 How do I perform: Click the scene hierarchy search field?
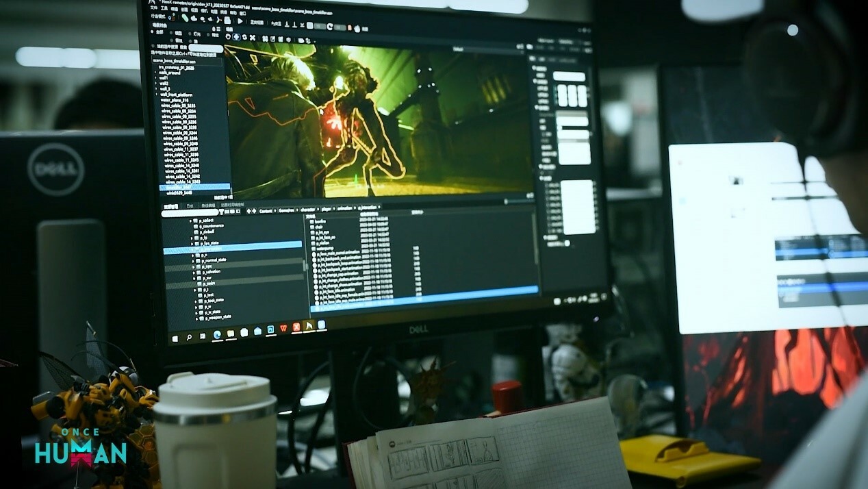point(205,49)
